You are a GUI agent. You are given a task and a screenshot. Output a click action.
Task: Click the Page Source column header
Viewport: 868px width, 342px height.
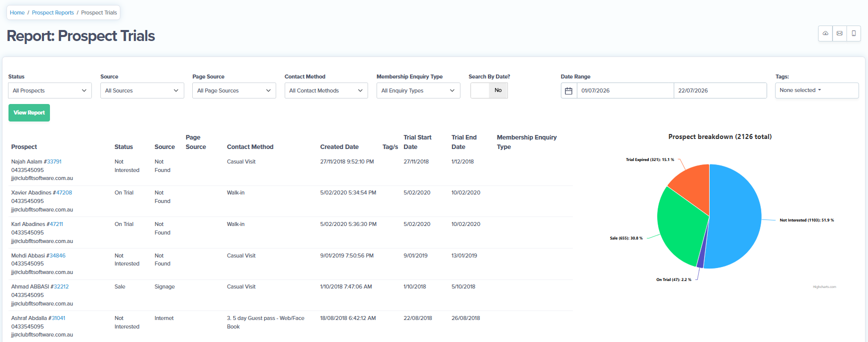tap(196, 142)
